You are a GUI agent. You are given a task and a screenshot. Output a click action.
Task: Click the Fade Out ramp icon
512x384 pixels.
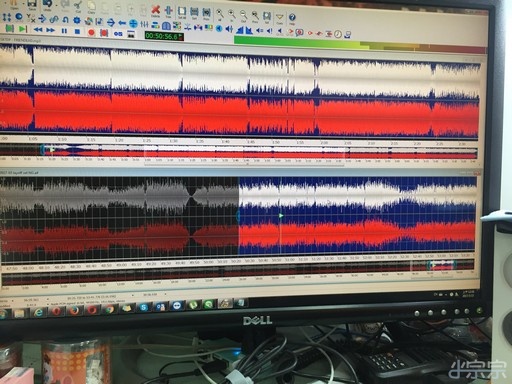(249, 31)
